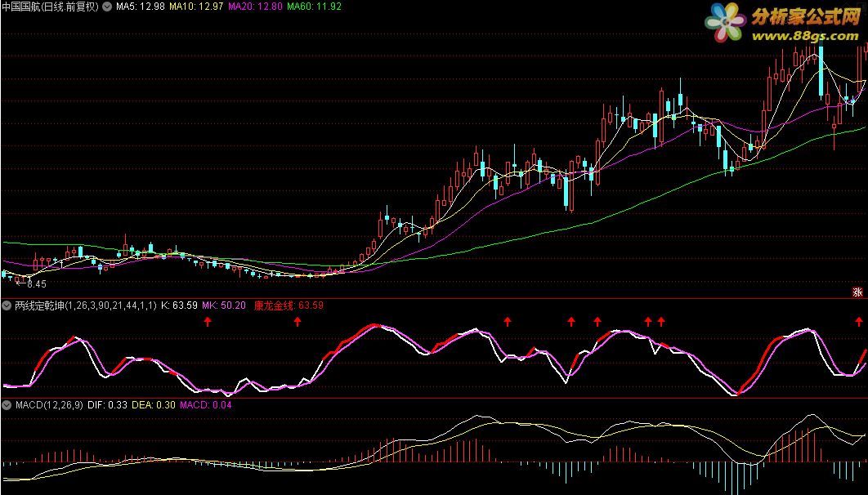868x495 pixels.
Task: Select 两线定乾坤(1,26,3,90,21,44,1,1) indicator name
Action: [x=86, y=305]
